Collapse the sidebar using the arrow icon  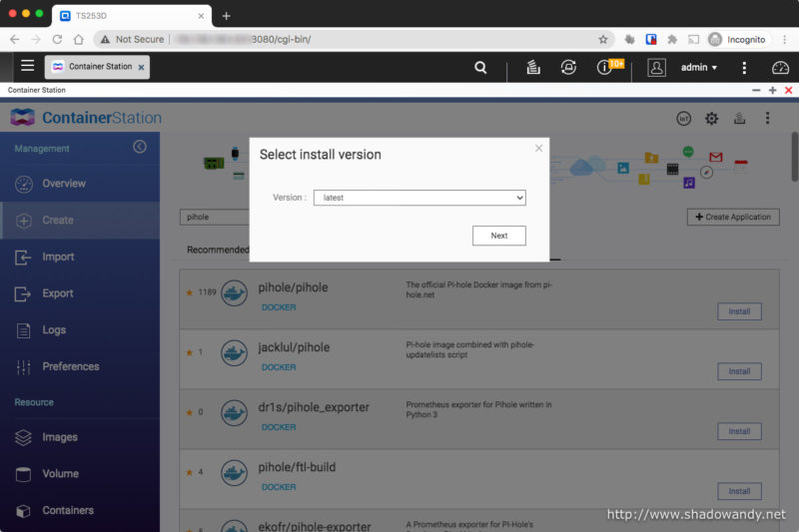click(x=140, y=147)
